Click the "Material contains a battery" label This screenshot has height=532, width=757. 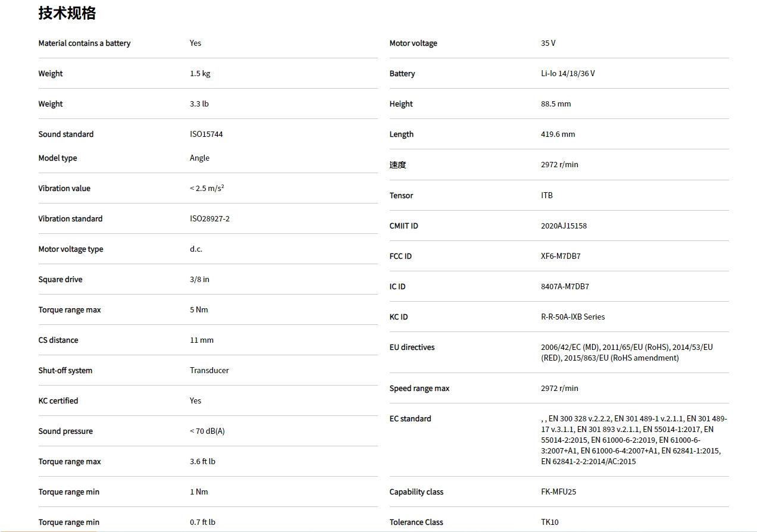tap(84, 43)
